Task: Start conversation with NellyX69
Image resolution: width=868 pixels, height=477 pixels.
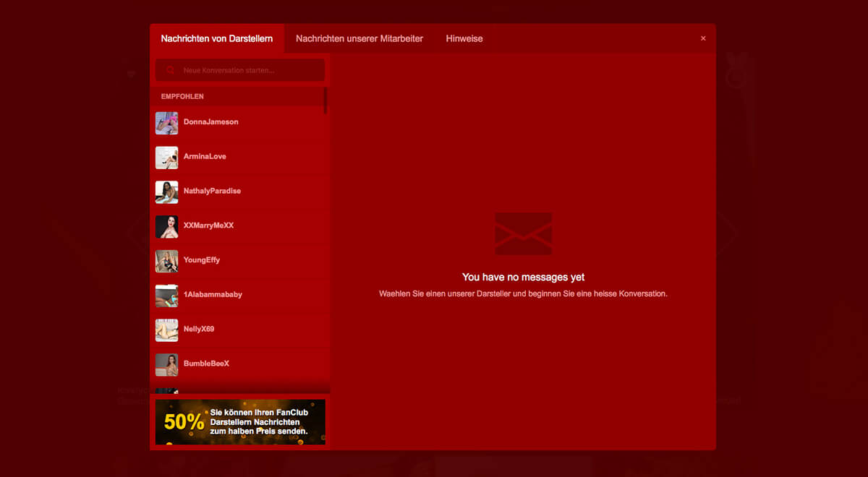Action: coord(239,330)
